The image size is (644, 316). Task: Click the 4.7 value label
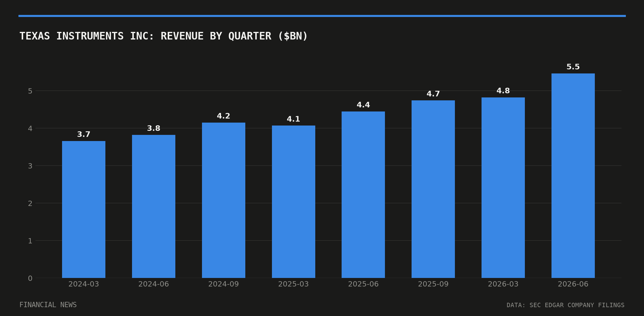433,94
